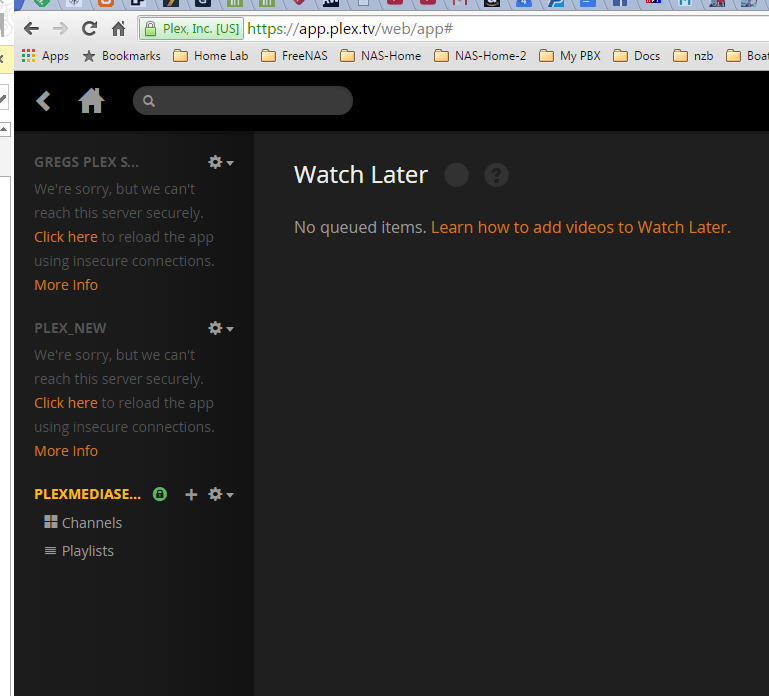Click the round button beside Watch Later
The image size is (769, 696).
[x=457, y=175]
